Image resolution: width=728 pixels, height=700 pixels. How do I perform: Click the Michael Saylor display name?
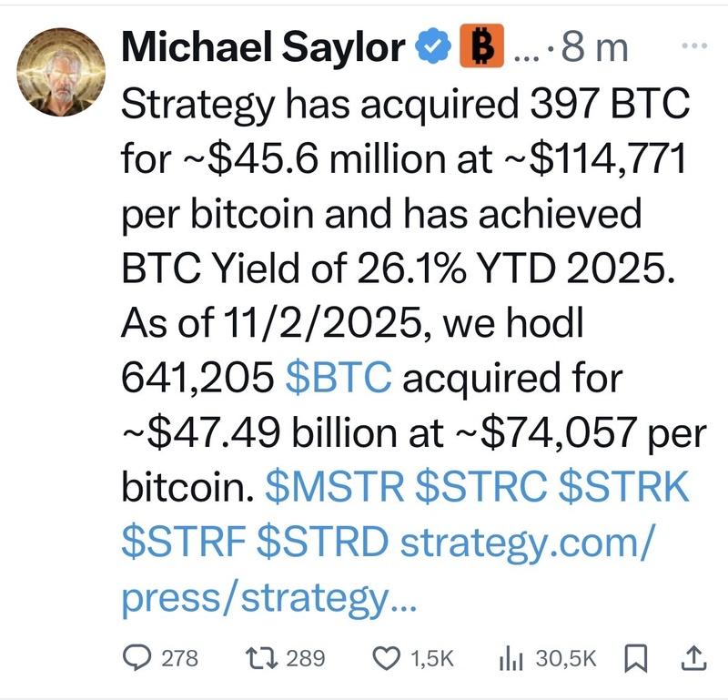coord(265,46)
